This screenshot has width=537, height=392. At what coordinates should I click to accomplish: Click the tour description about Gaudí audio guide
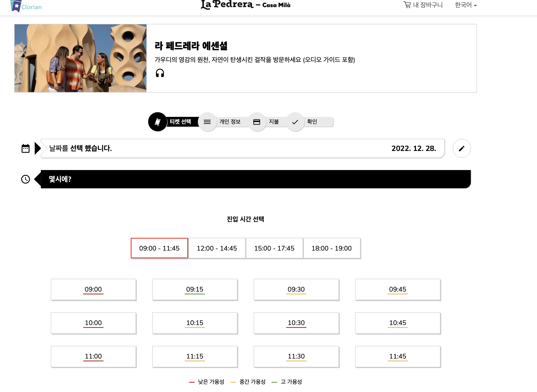click(255, 60)
